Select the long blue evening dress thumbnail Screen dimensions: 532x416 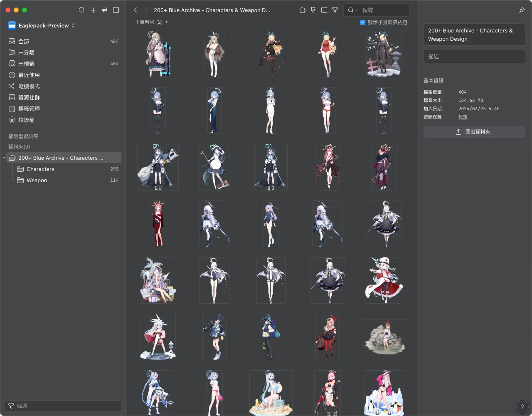pyautogui.click(x=214, y=111)
